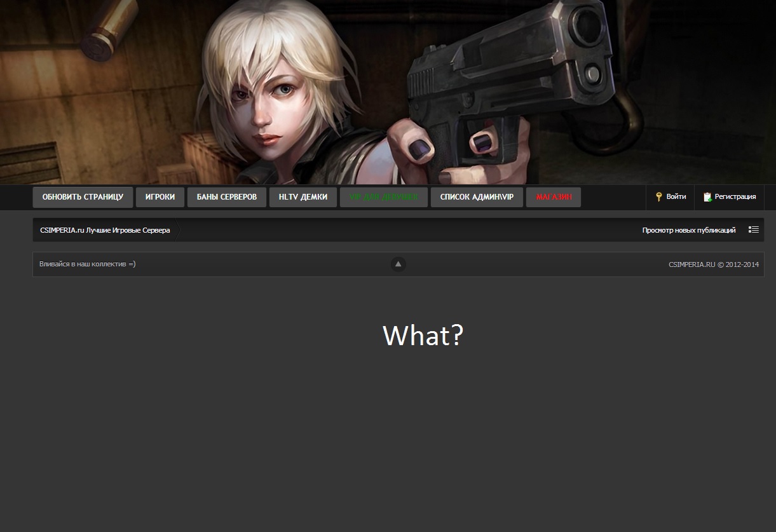Click the ОБНОВИТЬ СТРАНИЦУ button
The width and height of the screenshot is (776, 532).
83,197
